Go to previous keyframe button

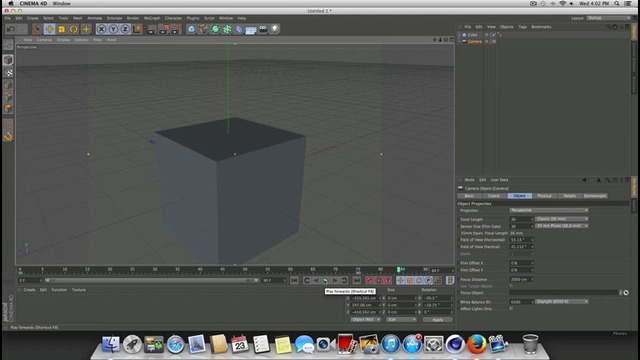pos(307,280)
